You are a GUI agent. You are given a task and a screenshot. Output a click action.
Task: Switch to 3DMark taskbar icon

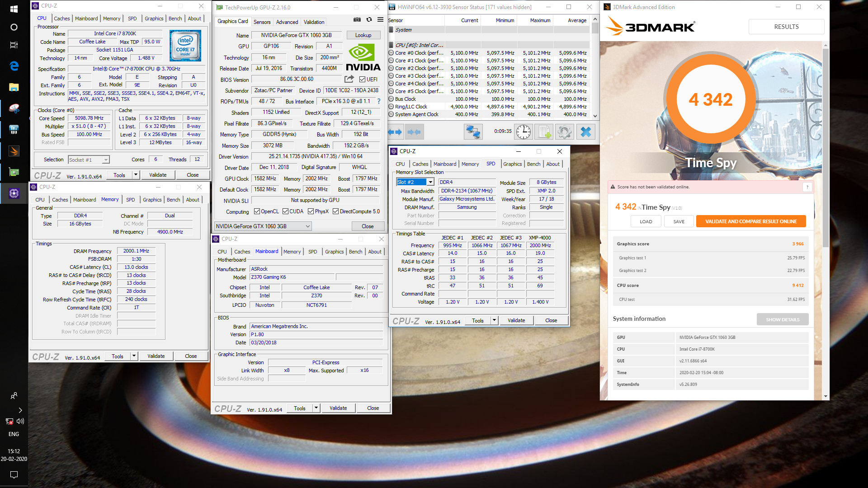point(14,151)
